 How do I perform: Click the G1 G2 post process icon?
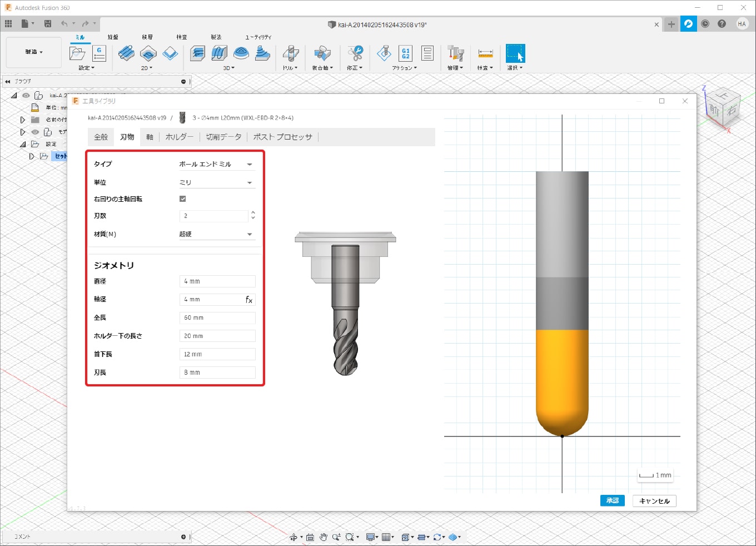[x=406, y=53]
